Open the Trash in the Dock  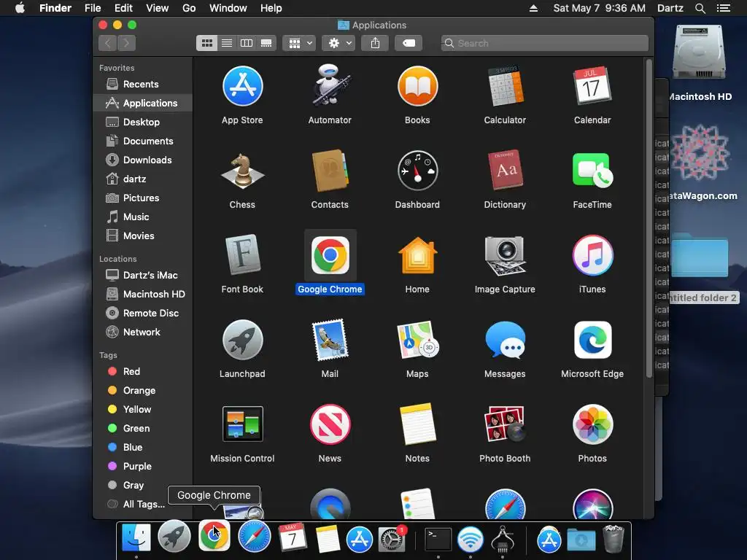click(x=613, y=538)
